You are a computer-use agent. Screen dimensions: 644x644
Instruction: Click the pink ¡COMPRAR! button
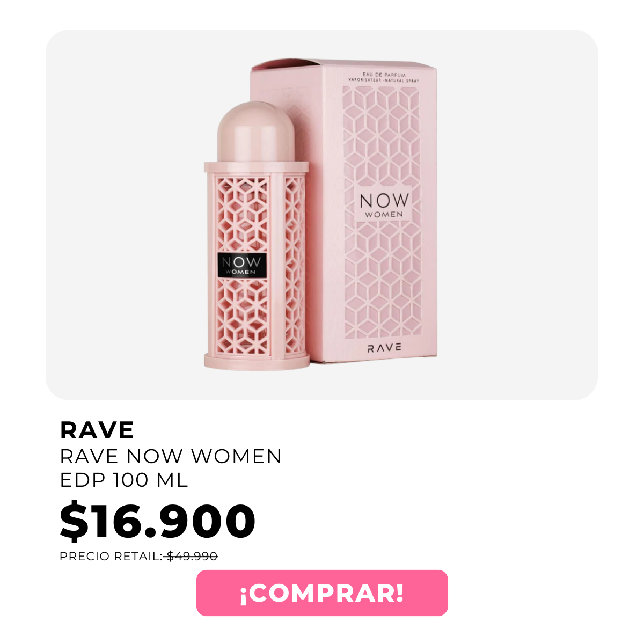point(322,593)
